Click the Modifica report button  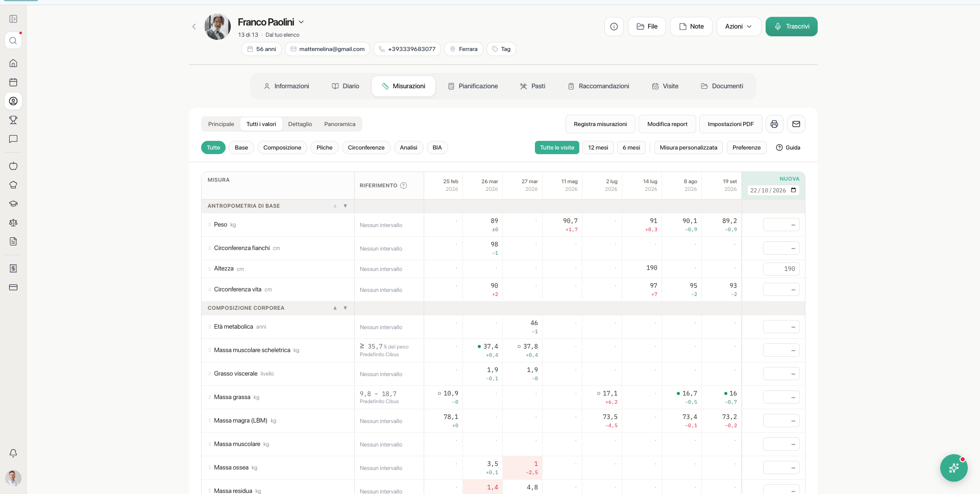(667, 124)
